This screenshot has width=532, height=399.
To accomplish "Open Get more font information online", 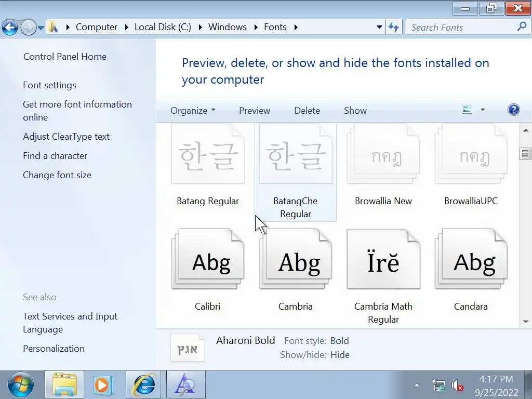I will point(77,111).
